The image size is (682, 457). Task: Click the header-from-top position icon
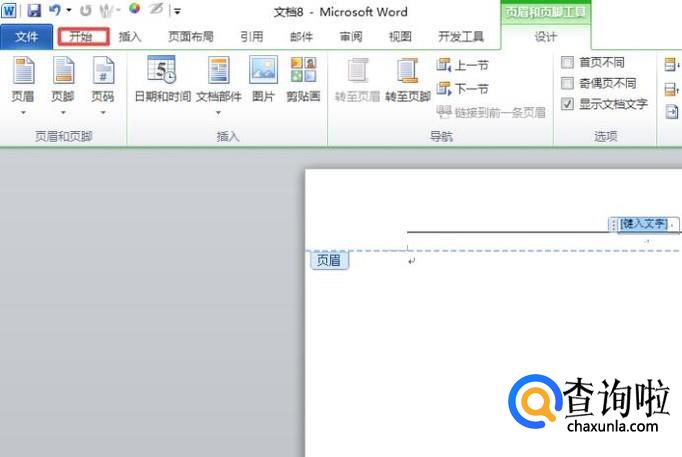[672, 65]
